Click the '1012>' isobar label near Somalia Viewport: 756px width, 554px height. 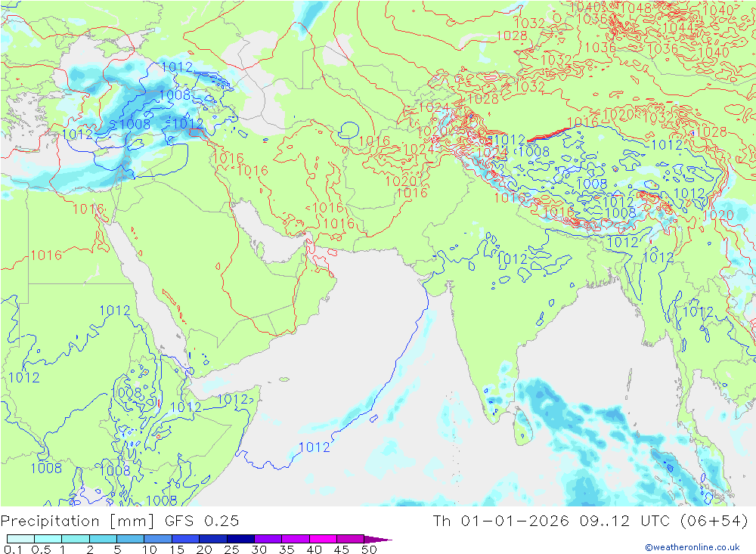pyautogui.click(x=235, y=399)
